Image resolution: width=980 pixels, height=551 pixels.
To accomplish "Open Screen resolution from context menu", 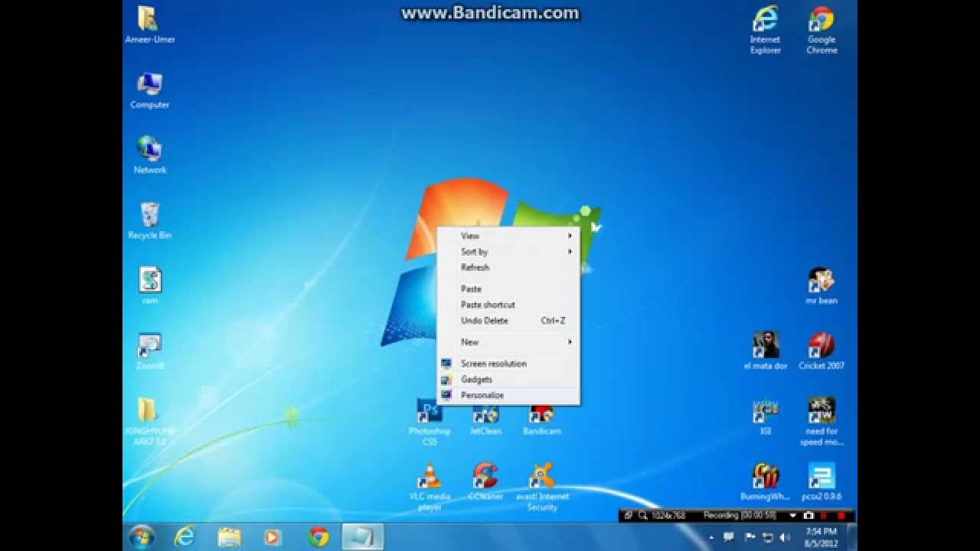I will tap(508, 364).
